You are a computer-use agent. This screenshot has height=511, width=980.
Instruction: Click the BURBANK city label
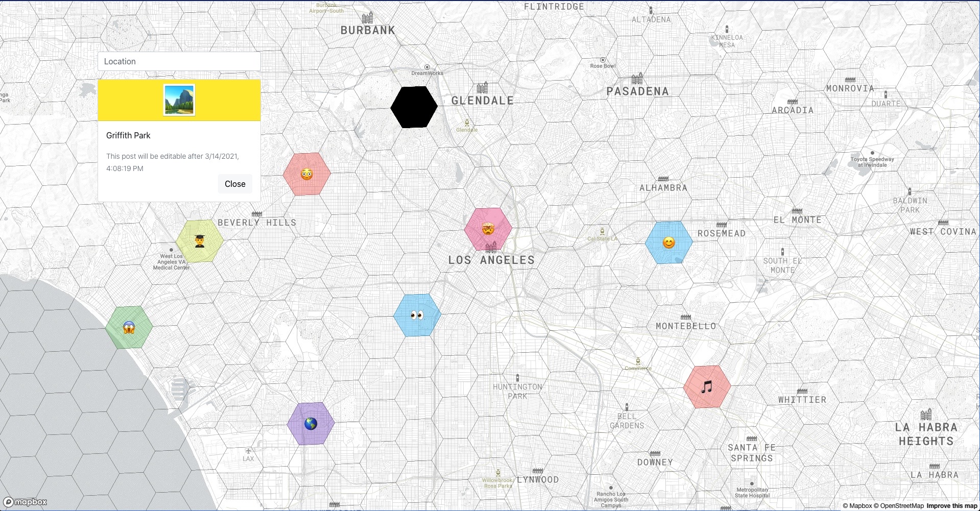pos(368,31)
